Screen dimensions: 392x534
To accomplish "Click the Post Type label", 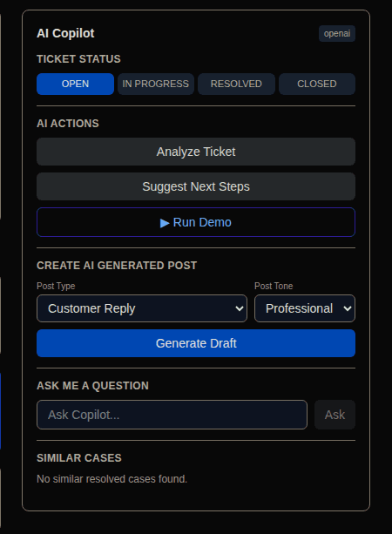I will pyautogui.click(x=56, y=286).
